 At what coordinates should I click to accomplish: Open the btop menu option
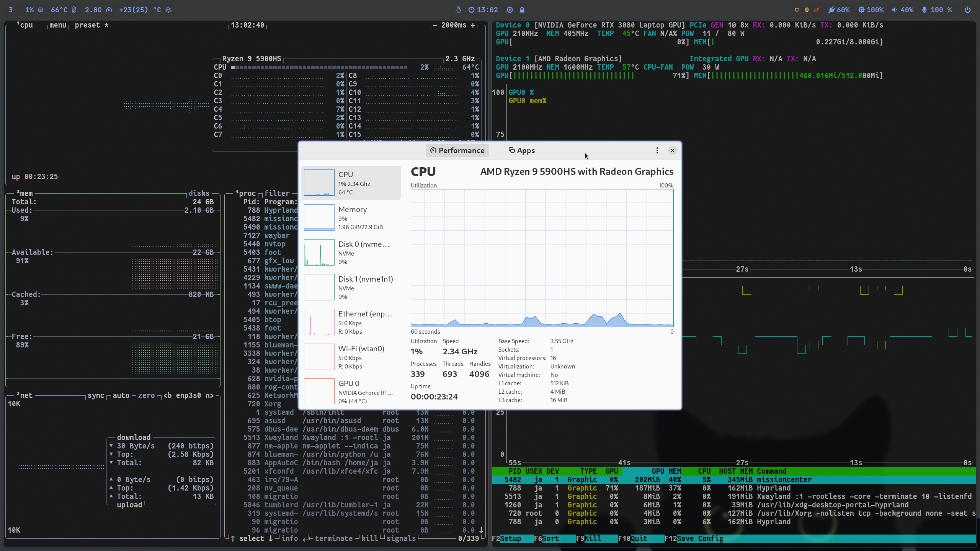58,25
